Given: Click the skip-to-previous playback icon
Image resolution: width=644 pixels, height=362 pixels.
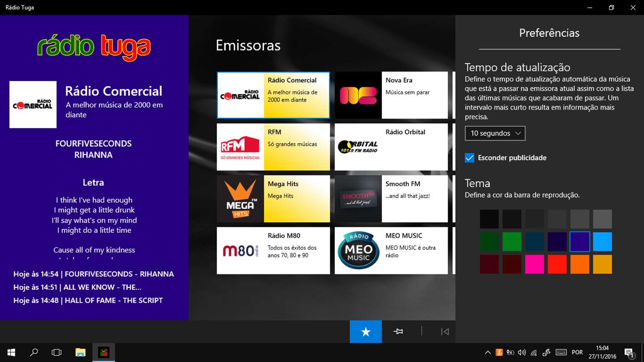Looking at the screenshot, I should (445, 332).
